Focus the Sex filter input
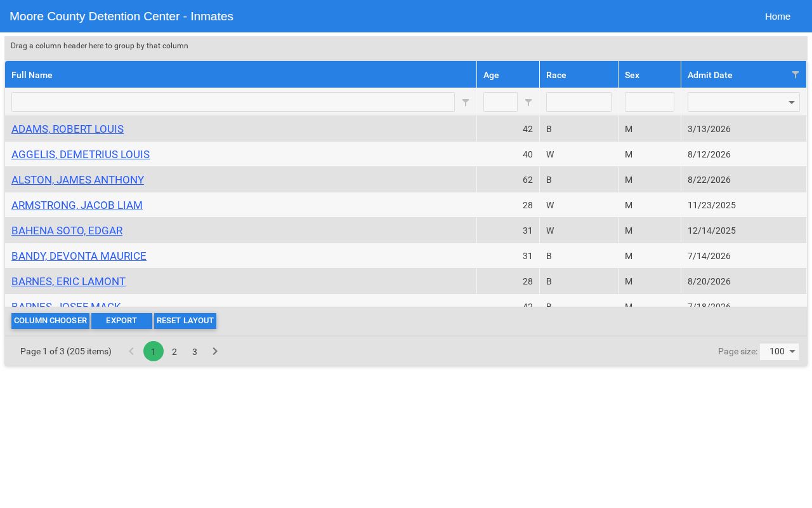Viewport: 812px width, 508px height. point(650,102)
